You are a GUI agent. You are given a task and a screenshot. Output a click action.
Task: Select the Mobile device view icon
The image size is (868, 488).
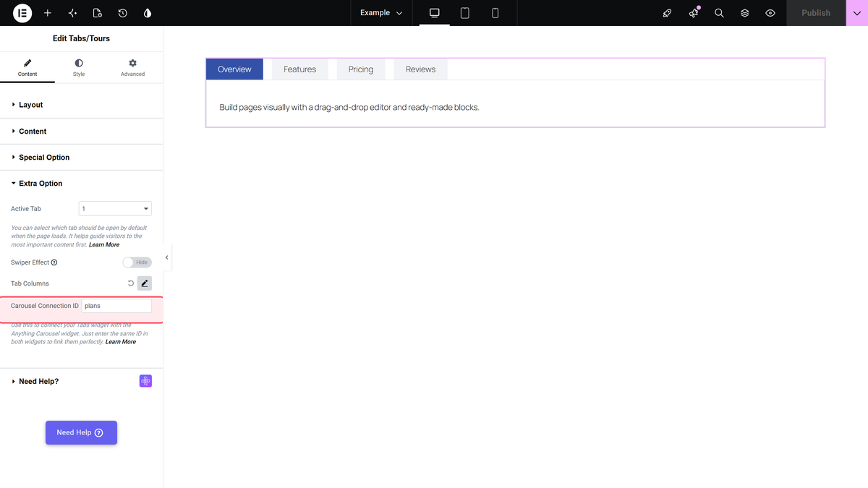pyautogui.click(x=495, y=13)
